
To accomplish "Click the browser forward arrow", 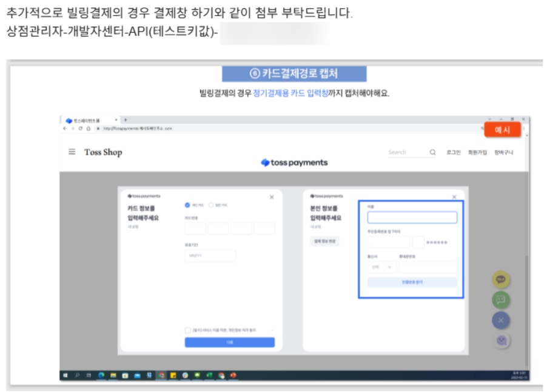I will coord(73,128).
